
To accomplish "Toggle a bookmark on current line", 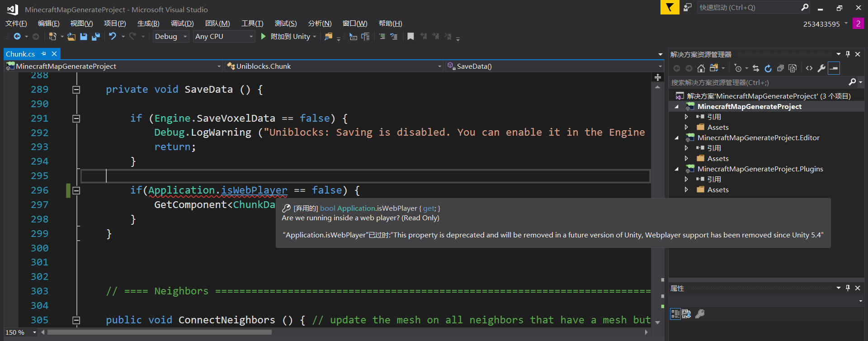I will point(410,37).
